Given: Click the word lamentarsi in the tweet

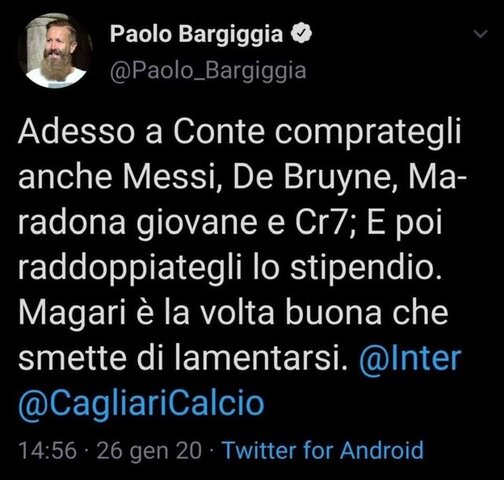Looking at the screenshot, I should tap(261, 359).
